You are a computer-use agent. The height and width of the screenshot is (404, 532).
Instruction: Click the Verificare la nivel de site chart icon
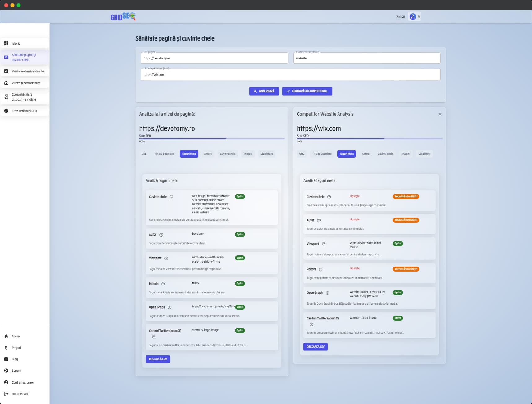tap(6, 71)
